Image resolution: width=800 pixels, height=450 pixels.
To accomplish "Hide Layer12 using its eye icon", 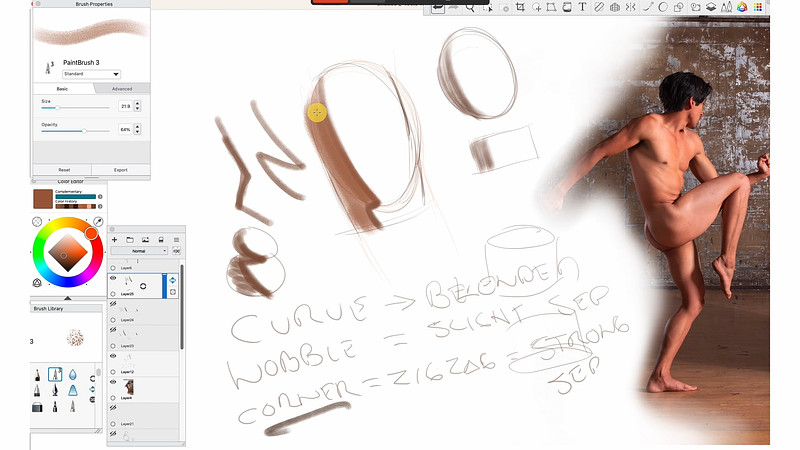I will tap(113, 356).
